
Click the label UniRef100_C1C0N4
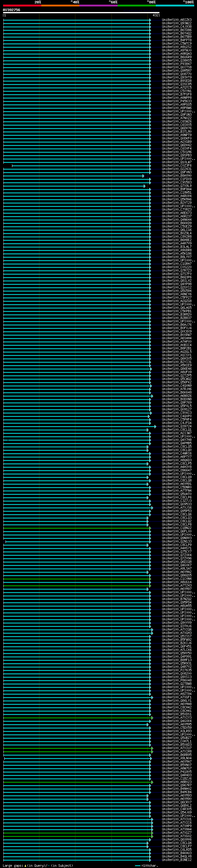click(x=177, y=579)
